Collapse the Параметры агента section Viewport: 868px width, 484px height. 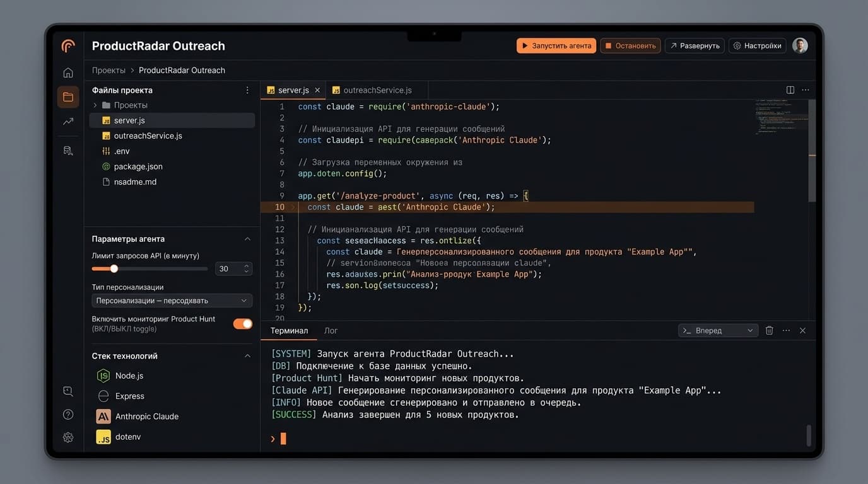coord(248,238)
